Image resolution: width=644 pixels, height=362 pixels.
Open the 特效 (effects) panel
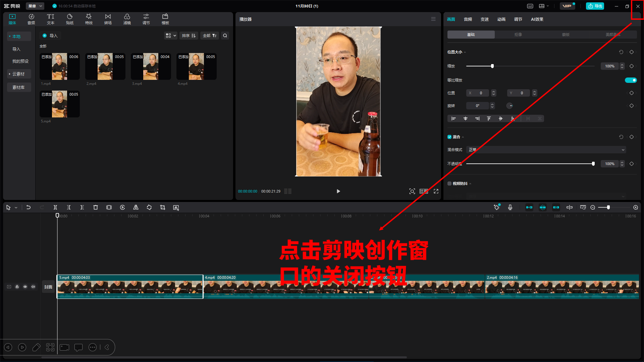(89, 19)
